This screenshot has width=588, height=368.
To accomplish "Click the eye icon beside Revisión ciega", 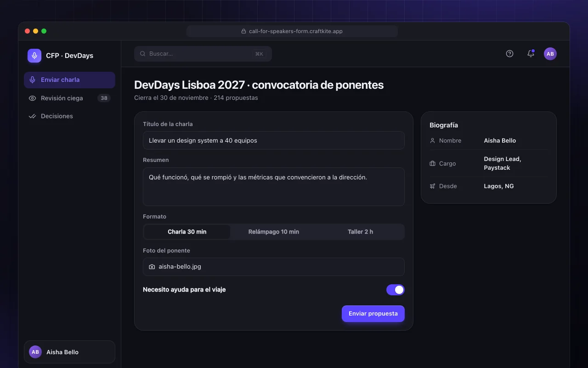I will 32,98.
